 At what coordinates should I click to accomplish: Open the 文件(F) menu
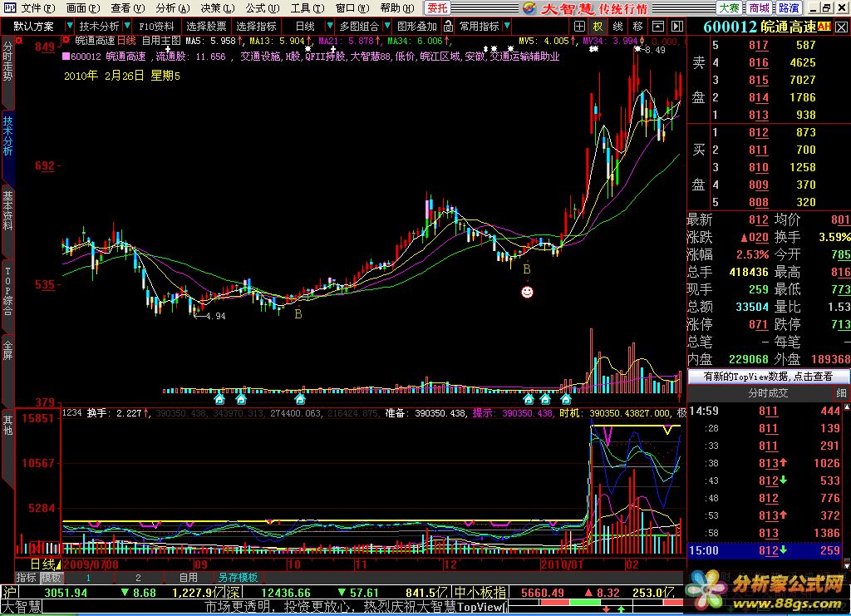38,8
